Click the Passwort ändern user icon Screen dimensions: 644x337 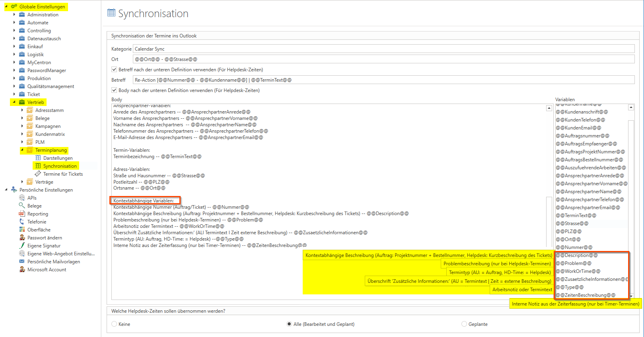point(22,238)
